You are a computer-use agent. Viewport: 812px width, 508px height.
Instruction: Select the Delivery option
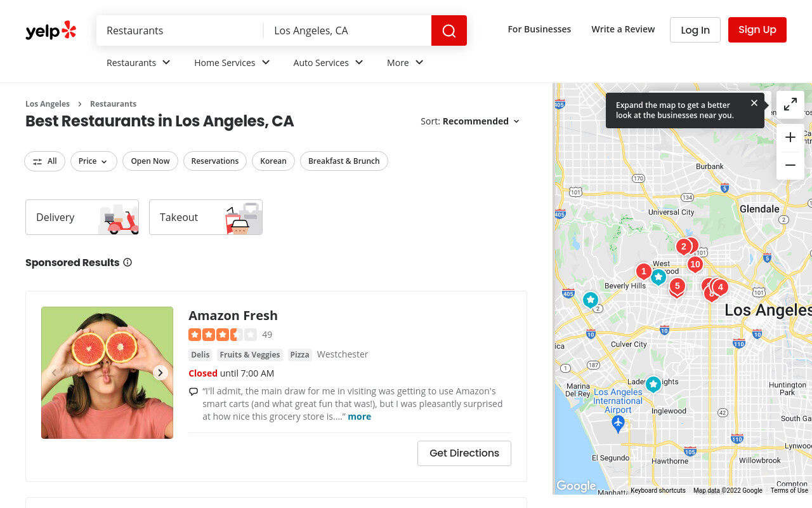[x=82, y=217]
